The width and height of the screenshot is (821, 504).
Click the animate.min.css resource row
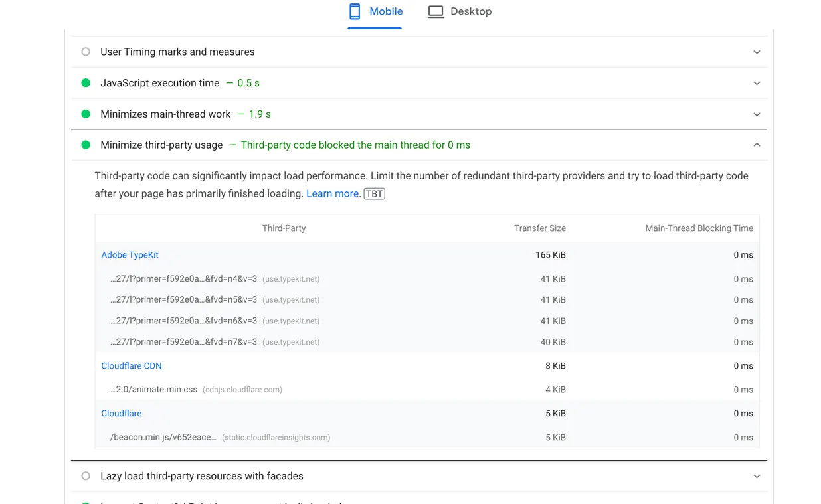coord(427,390)
